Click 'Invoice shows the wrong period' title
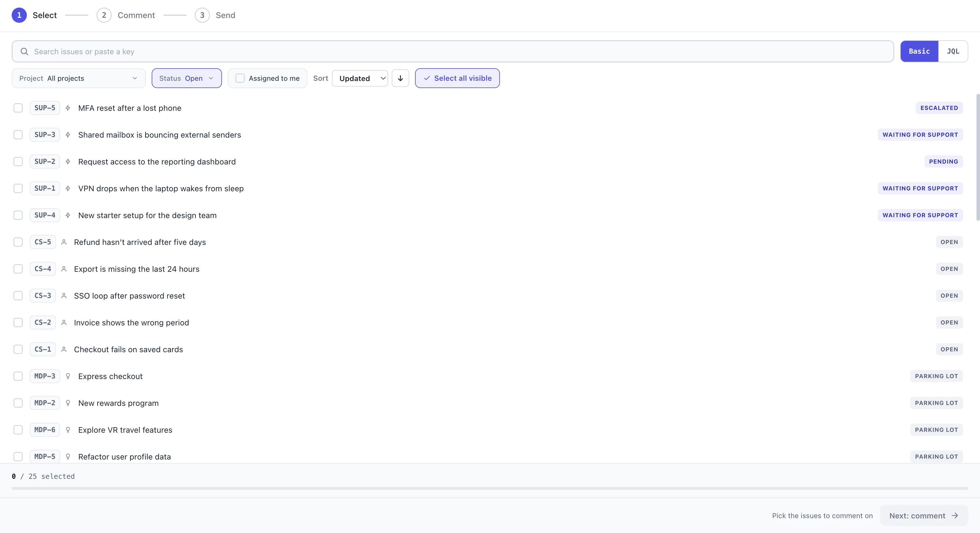 tap(131, 322)
